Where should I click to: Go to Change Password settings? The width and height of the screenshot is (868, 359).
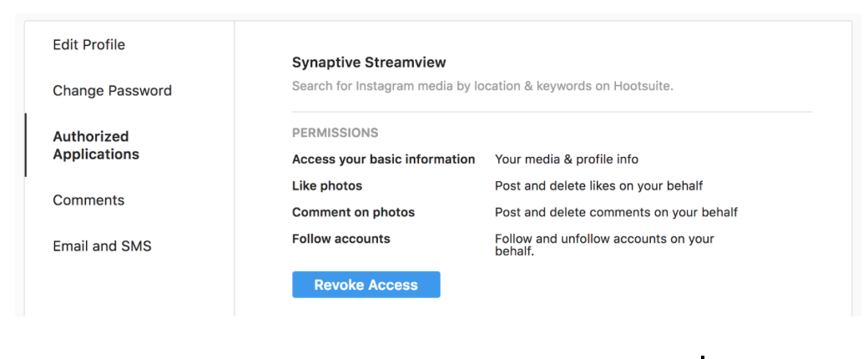[x=113, y=90]
